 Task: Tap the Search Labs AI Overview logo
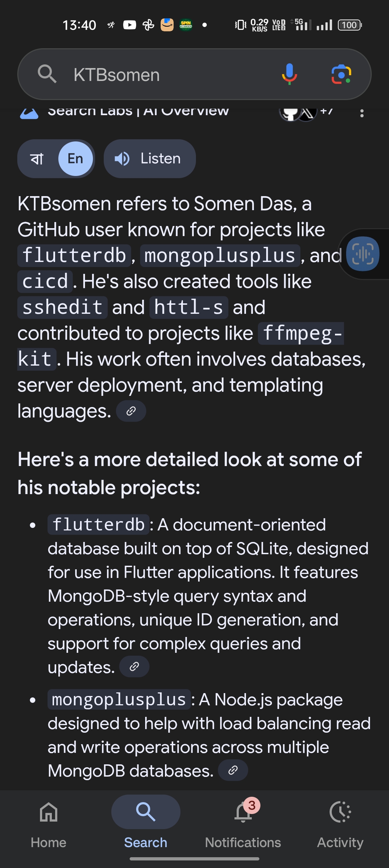tap(30, 113)
